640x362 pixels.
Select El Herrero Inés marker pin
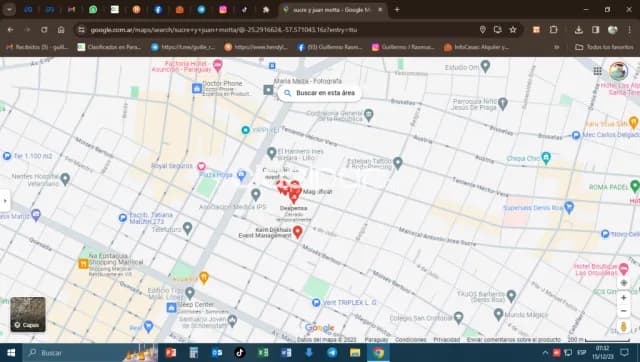click(x=271, y=153)
